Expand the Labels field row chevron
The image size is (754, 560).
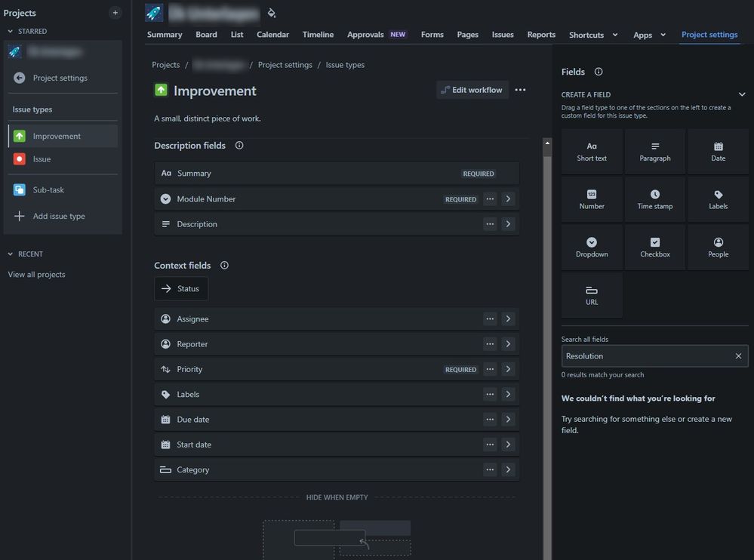(508, 394)
